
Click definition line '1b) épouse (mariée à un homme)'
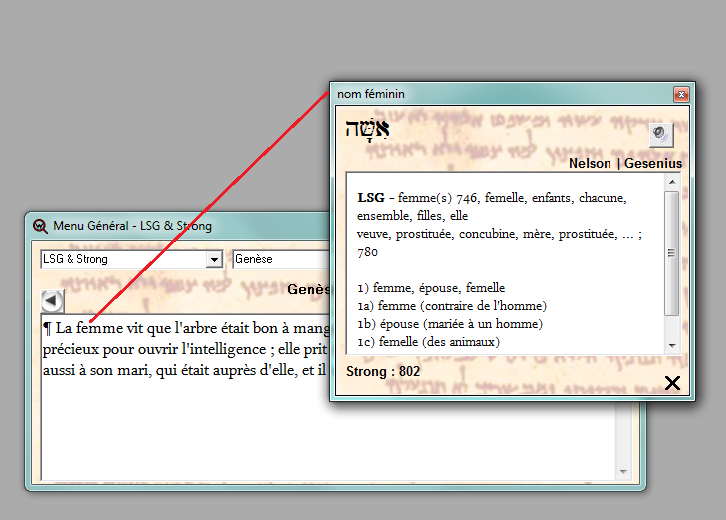[450, 324]
